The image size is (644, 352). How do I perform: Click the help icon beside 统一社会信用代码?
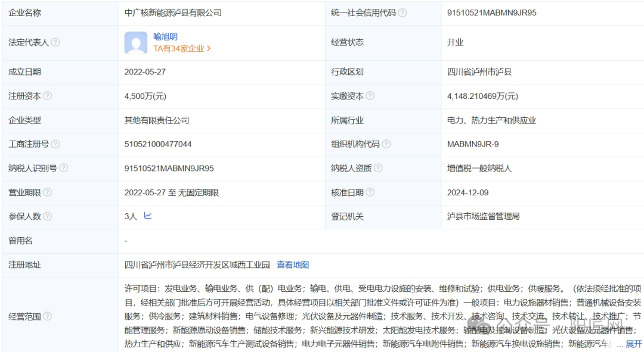(403, 13)
